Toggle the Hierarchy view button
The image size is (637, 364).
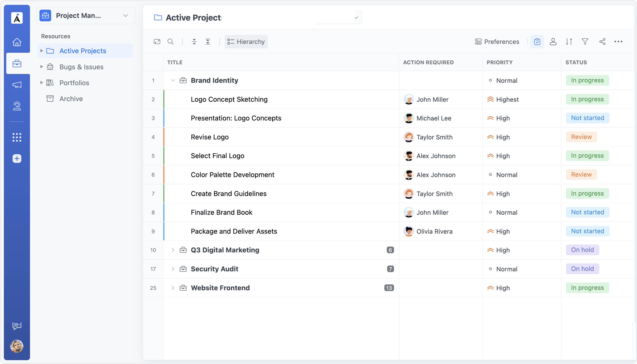pos(246,41)
